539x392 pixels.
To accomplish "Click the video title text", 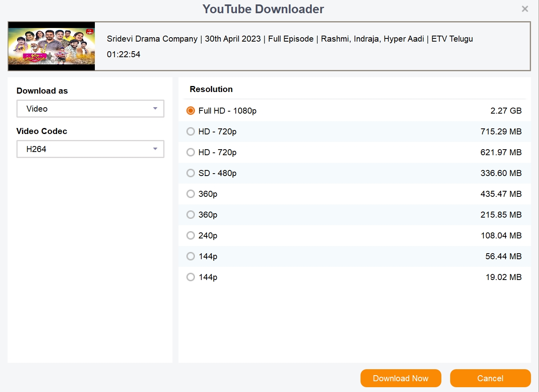I will [290, 39].
